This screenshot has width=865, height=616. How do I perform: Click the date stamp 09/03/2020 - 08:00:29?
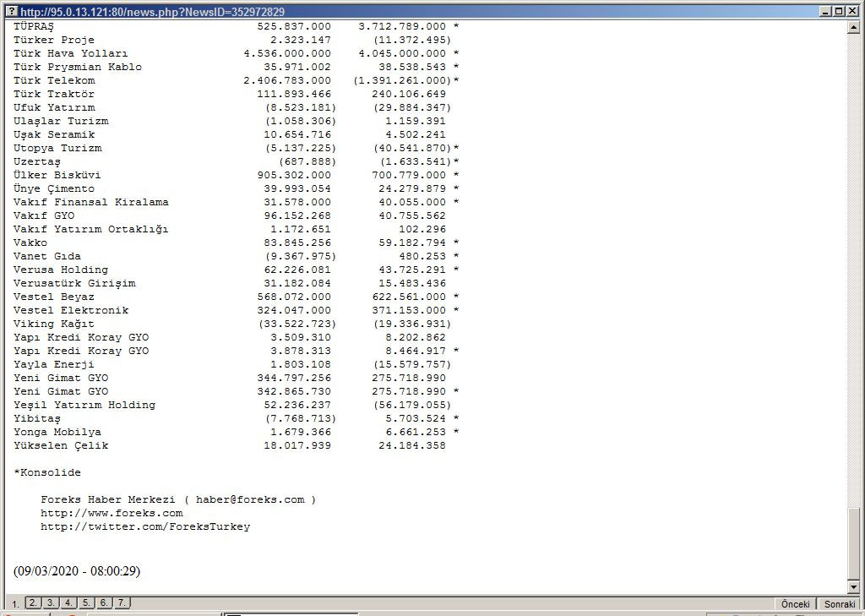pos(77,570)
